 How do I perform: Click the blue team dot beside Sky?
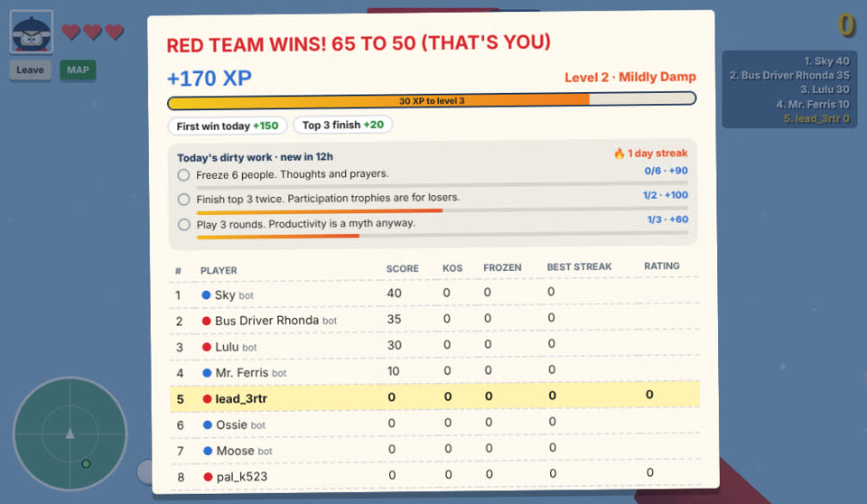click(x=206, y=294)
